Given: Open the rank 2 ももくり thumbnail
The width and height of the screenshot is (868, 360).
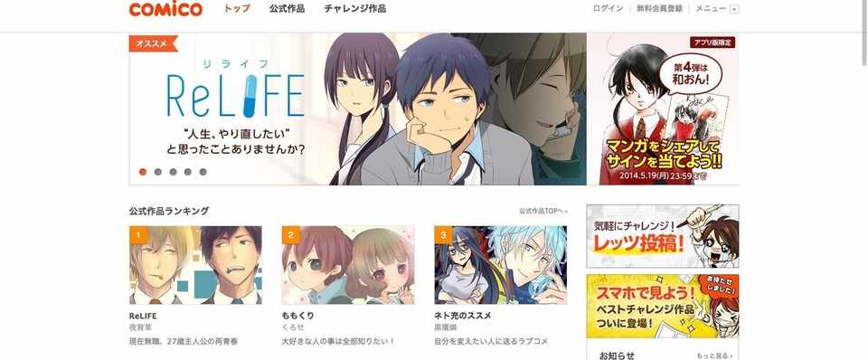Looking at the screenshot, I should click(347, 265).
